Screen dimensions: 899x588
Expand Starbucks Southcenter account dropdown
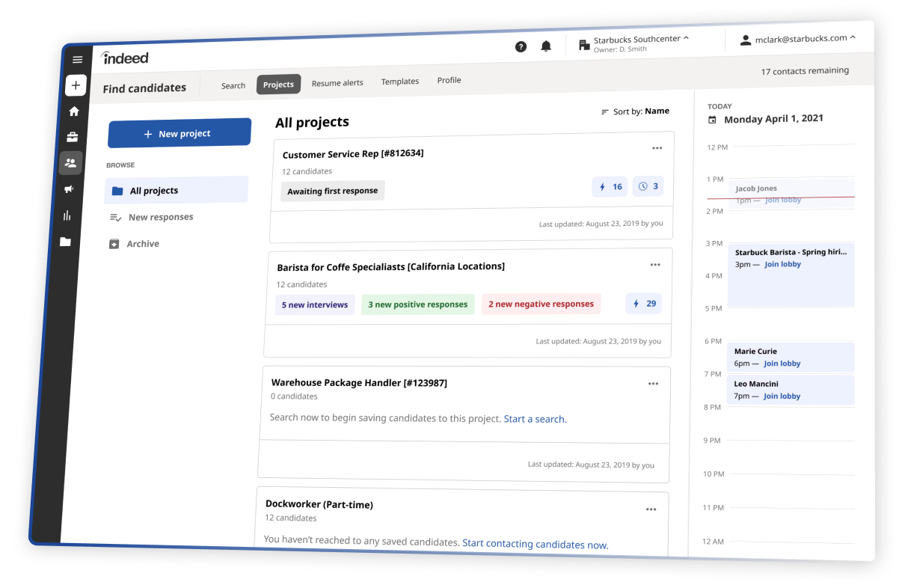click(x=634, y=43)
